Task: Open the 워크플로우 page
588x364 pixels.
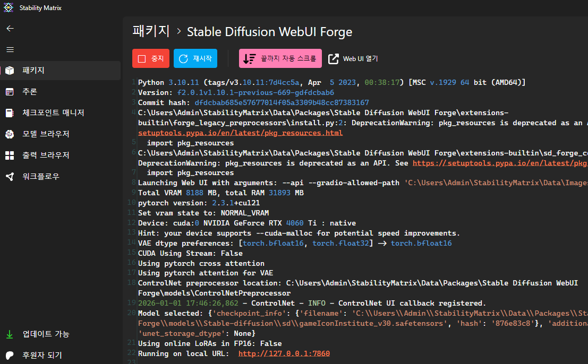Action: point(61,176)
